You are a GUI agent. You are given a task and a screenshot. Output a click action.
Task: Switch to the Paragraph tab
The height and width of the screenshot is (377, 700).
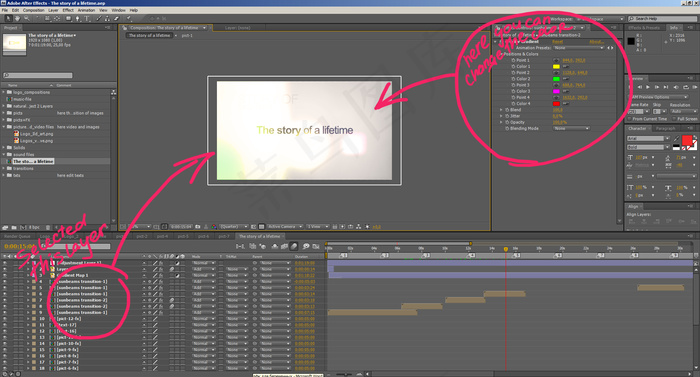tap(665, 129)
